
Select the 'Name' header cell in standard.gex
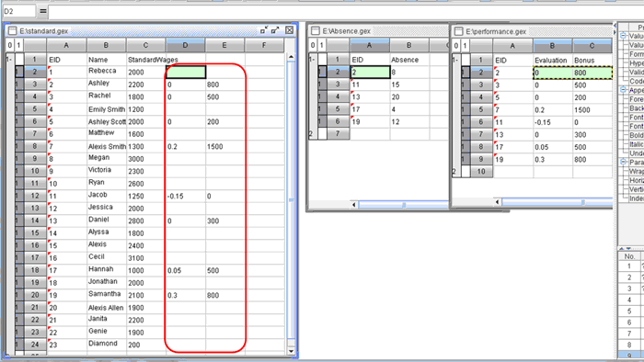107,60
